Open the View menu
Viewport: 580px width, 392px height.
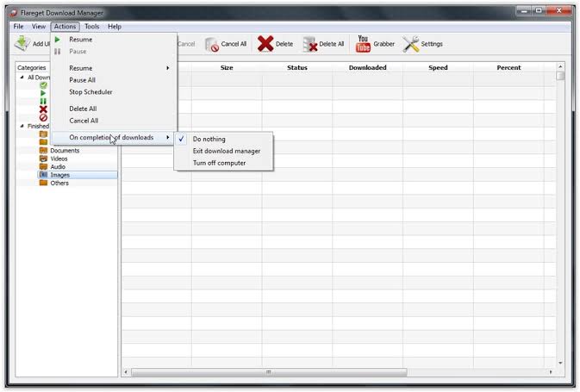click(39, 26)
